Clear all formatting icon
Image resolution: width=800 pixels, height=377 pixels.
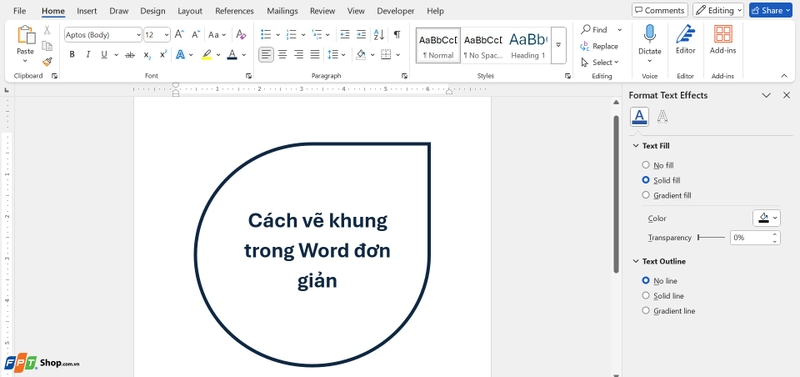[x=241, y=35]
